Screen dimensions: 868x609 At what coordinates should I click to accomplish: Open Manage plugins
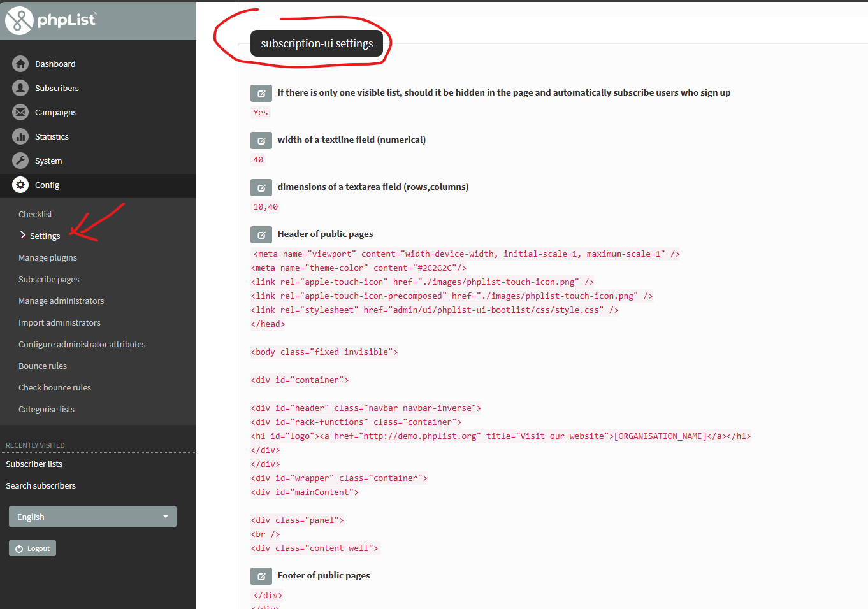pos(48,257)
